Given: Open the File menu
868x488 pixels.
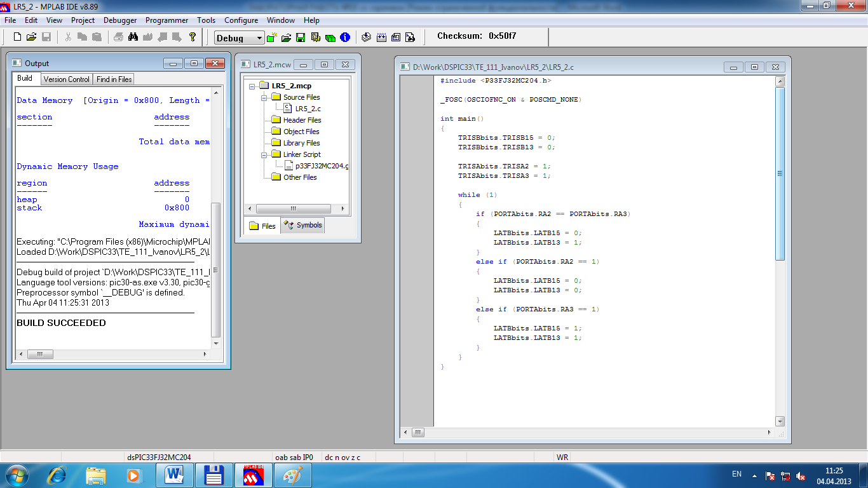Looking at the screenshot, I should (10, 20).
